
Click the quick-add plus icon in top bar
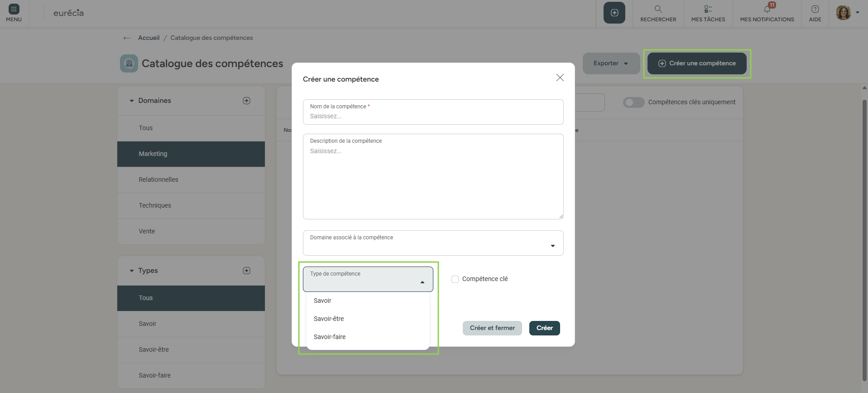(x=614, y=13)
